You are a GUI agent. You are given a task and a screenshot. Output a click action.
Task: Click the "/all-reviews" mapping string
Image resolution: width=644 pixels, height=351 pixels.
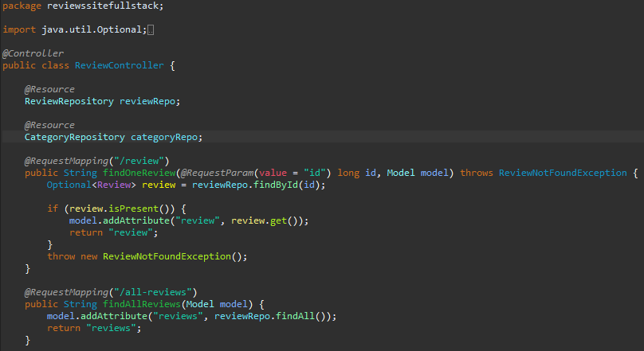coord(153,292)
